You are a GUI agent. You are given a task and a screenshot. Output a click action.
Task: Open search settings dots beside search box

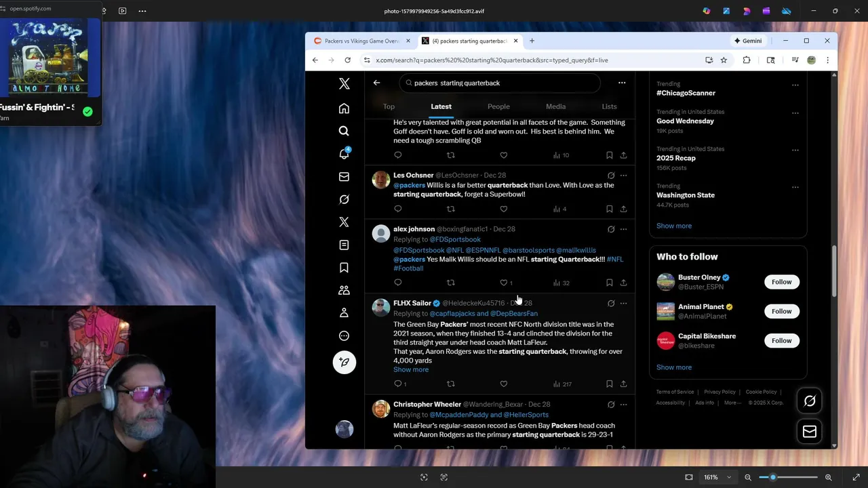tap(622, 83)
